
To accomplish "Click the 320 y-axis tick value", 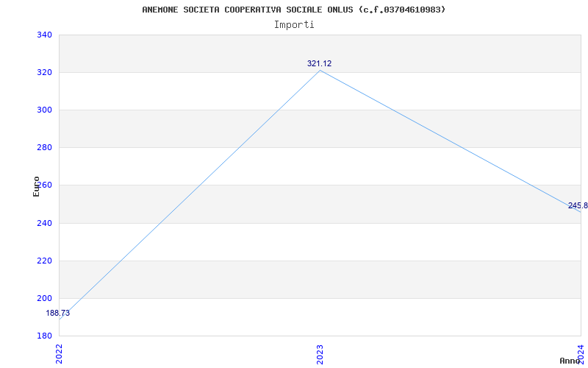I will [x=44, y=72].
